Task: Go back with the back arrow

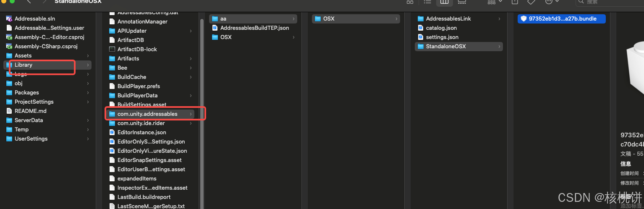Action: coord(29,2)
